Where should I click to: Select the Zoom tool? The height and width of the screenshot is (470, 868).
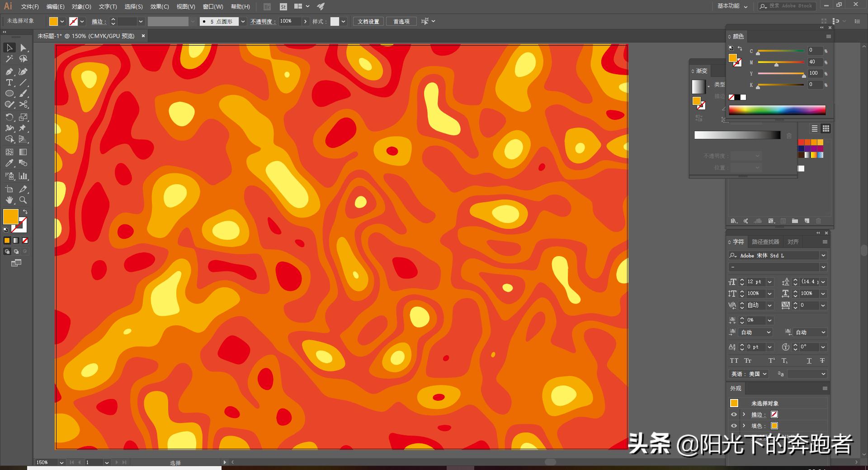pyautogui.click(x=23, y=200)
